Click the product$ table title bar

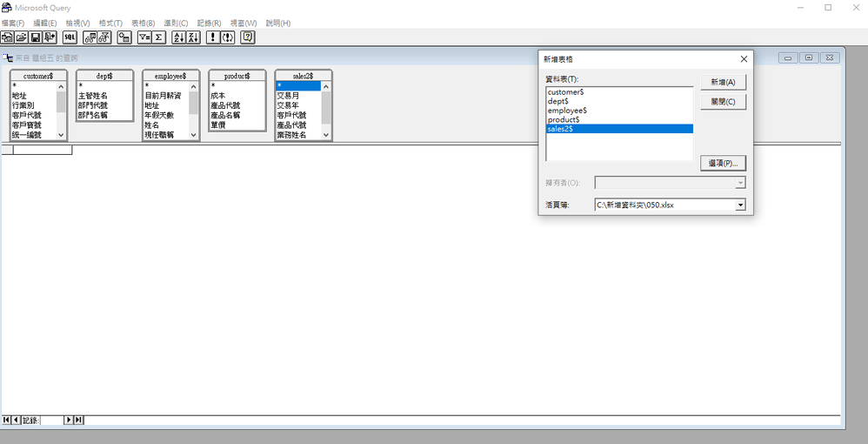[237, 76]
